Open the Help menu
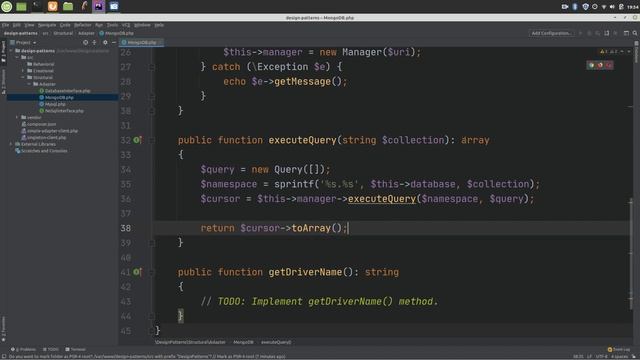This screenshot has height=360, width=640. click(x=159, y=25)
